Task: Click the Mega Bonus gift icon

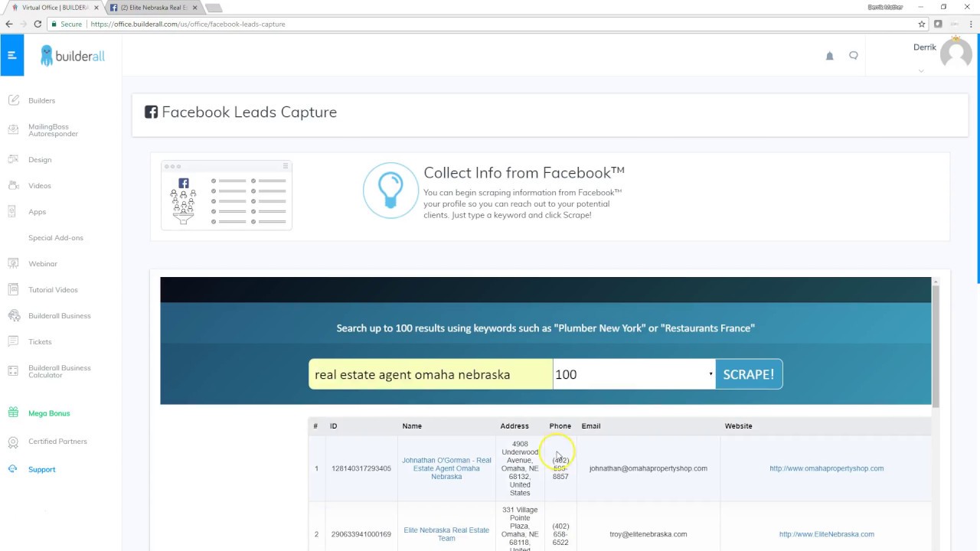Action: click(13, 412)
